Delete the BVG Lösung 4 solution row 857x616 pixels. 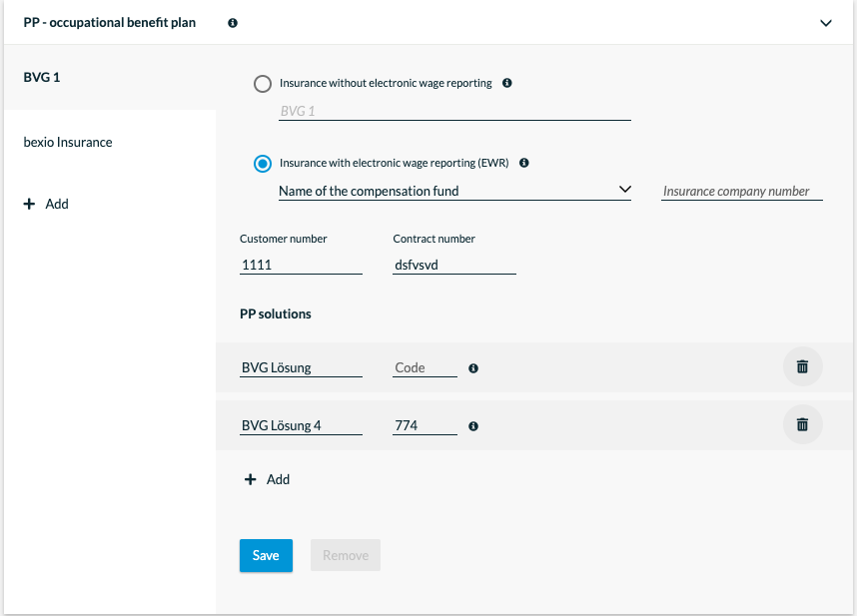click(x=802, y=424)
